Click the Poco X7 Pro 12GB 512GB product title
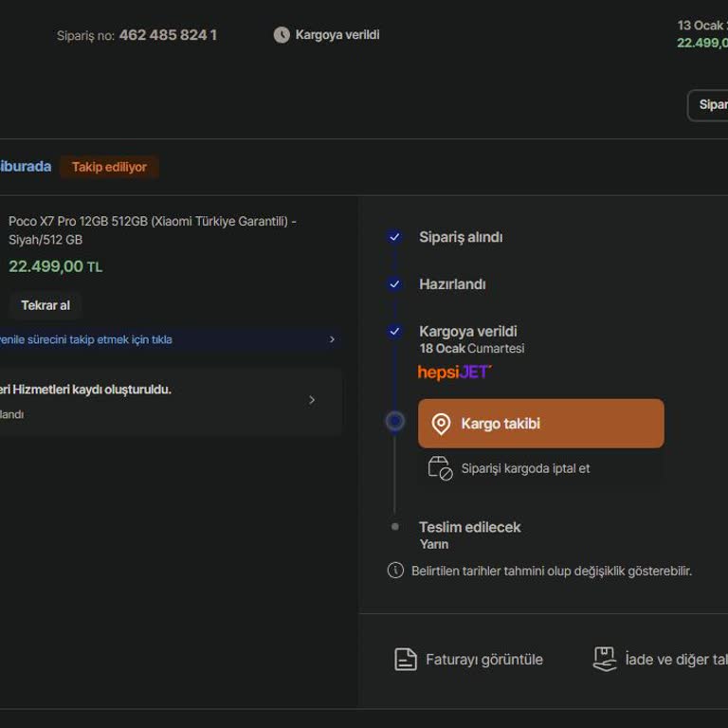 click(153, 230)
